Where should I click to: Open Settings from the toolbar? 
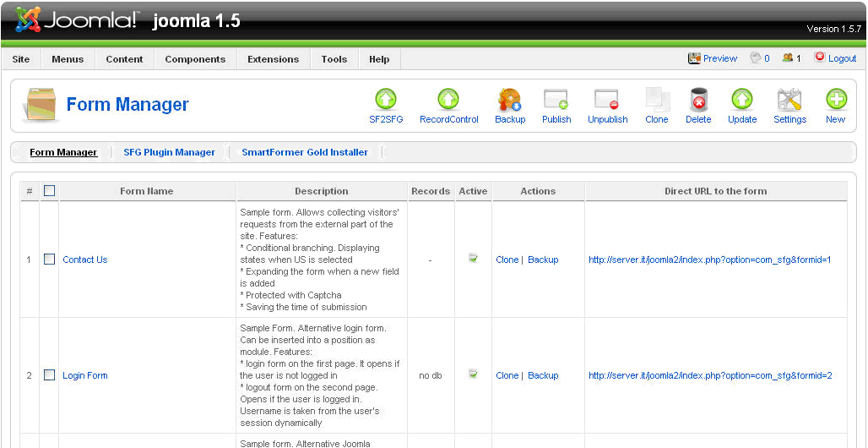point(789,100)
